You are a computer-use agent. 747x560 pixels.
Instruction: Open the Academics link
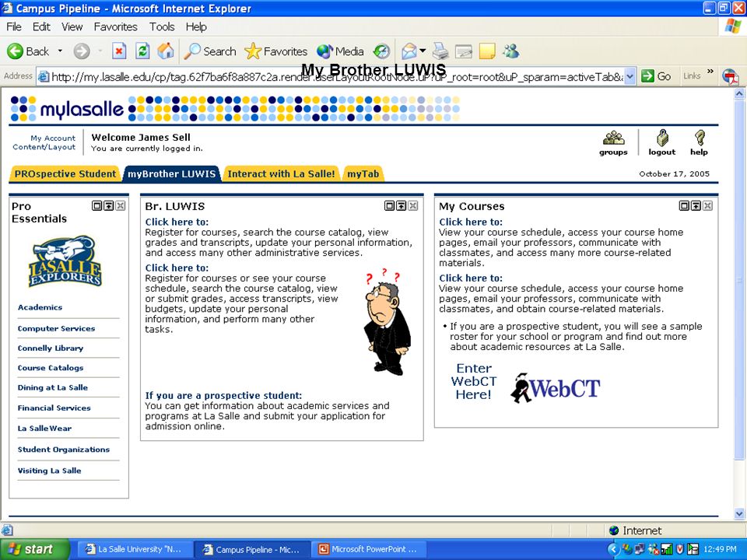point(40,307)
